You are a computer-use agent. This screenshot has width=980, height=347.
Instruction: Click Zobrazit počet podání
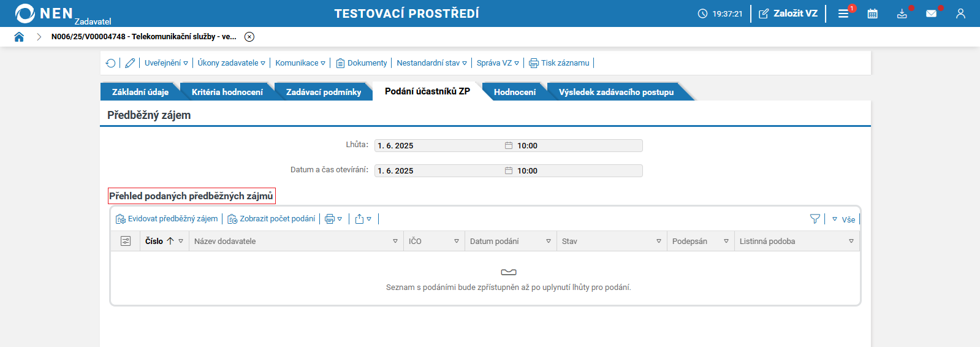pos(272,219)
